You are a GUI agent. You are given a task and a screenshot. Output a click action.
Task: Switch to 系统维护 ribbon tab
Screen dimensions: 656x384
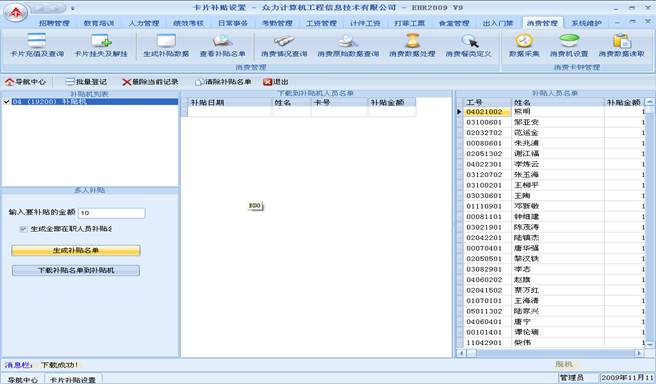coord(587,23)
